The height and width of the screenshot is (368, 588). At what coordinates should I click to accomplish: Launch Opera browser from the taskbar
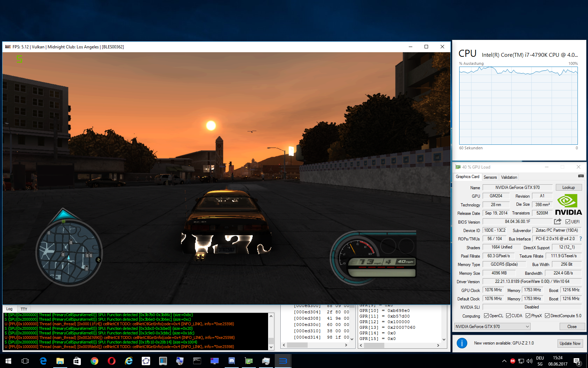111,361
